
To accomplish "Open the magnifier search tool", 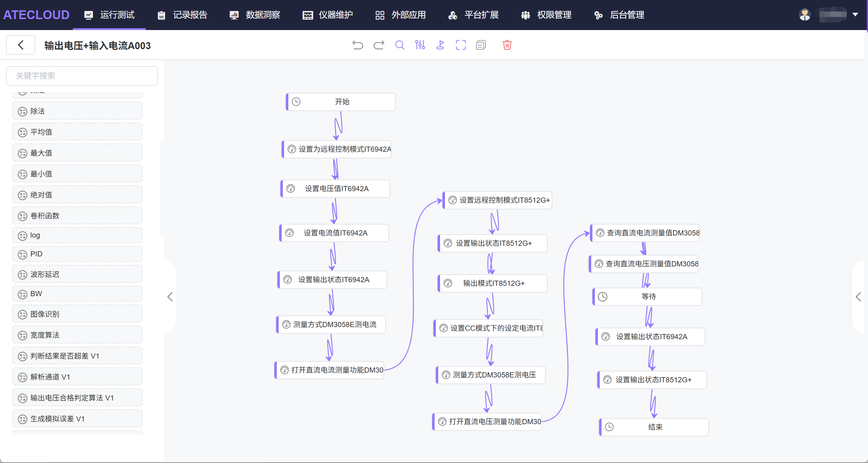I will (x=400, y=45).
